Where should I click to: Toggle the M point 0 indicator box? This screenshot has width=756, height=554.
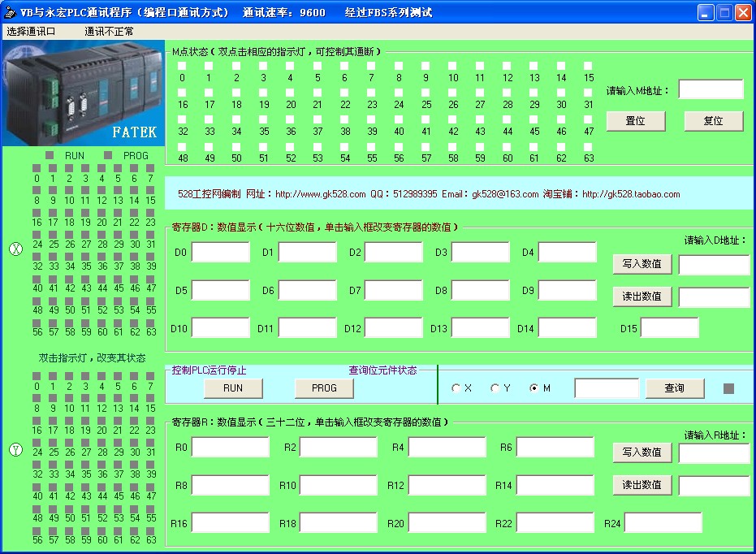pyautogui.click(x=183, y=67)
